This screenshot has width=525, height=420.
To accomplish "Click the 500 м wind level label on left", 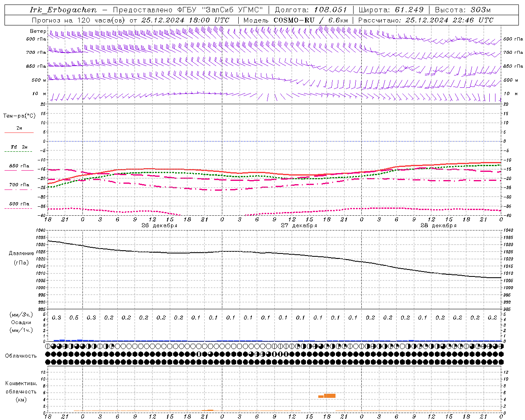I will 39,80.
